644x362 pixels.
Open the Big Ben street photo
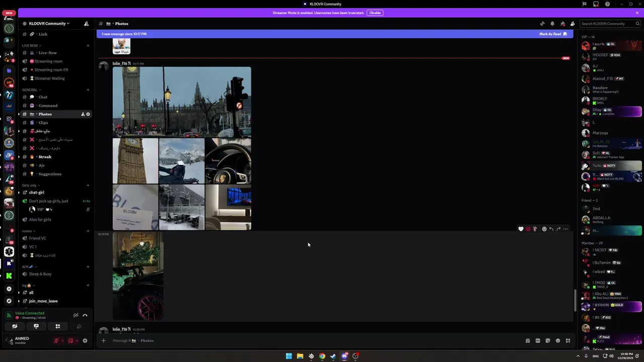182,102
